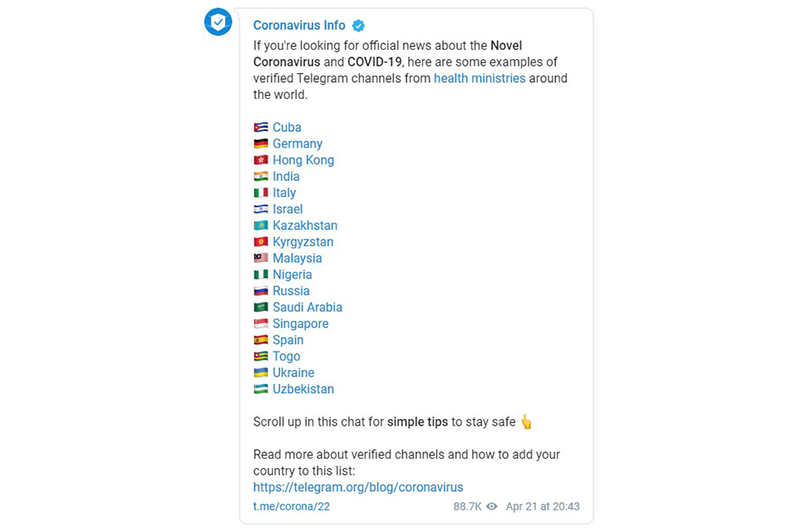Click the Apr 21 at 20:43 timestamp
The height and width of the screenshot is (532, 798).
[543, 506]
